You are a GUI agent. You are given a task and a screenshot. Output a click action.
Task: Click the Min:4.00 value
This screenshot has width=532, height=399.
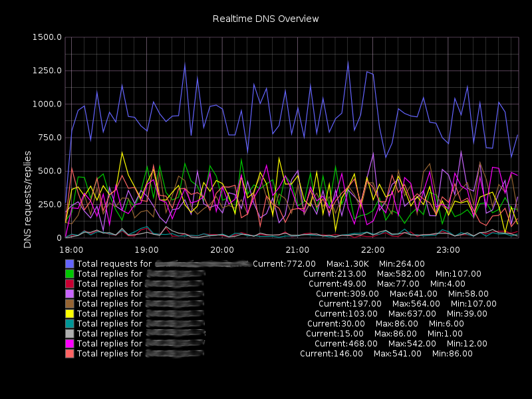pos(448,284)
